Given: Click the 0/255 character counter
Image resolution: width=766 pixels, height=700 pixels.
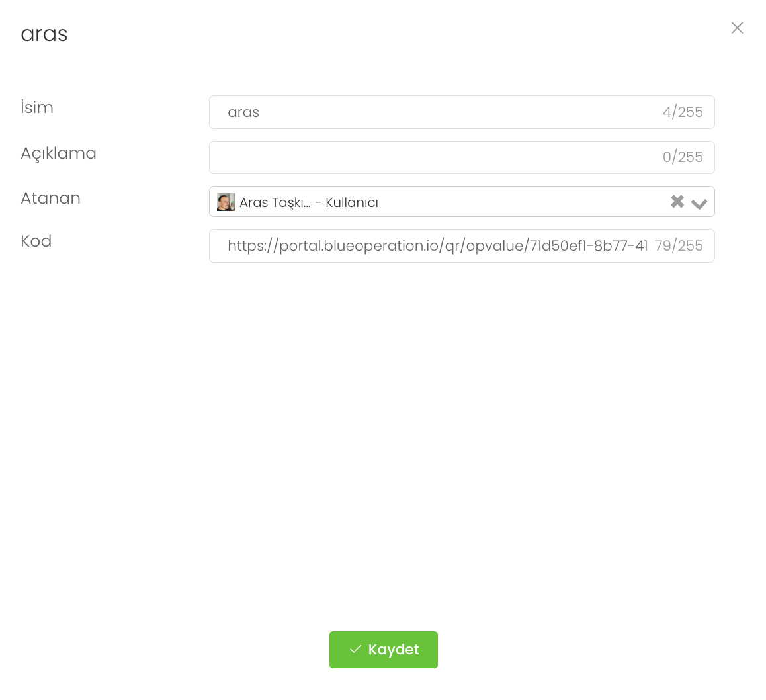Looking at the screenshot, I should pos(683,157).
